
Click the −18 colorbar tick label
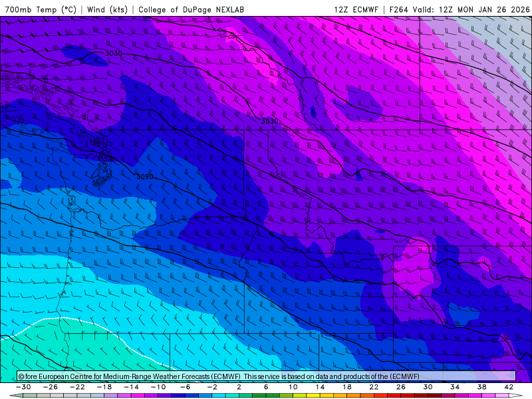point(104,387)
